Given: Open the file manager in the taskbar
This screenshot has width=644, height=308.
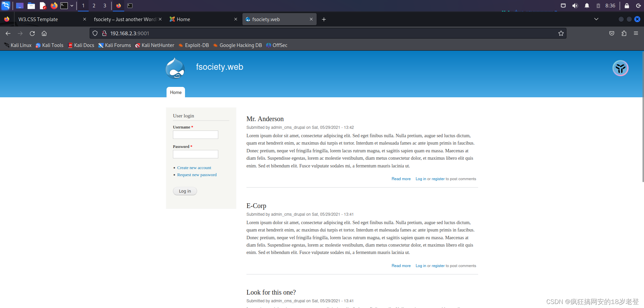Looking at the screenshot, I should [x=31, y=6].
